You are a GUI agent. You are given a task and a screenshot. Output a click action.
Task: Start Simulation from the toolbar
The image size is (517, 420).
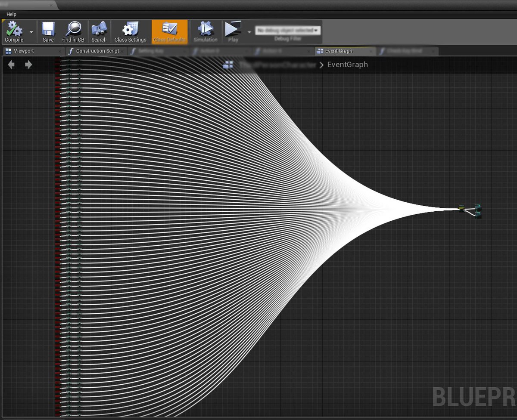click(x=206, y=32)
